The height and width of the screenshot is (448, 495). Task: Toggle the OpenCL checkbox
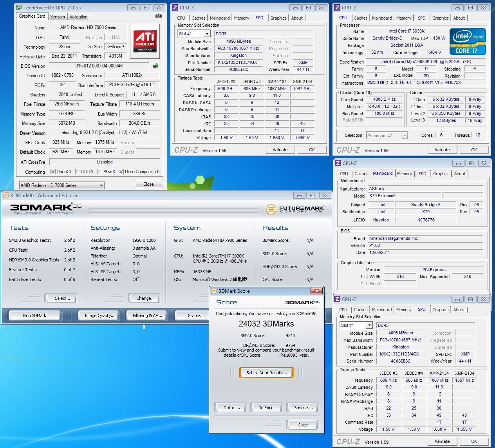point(53,172)
